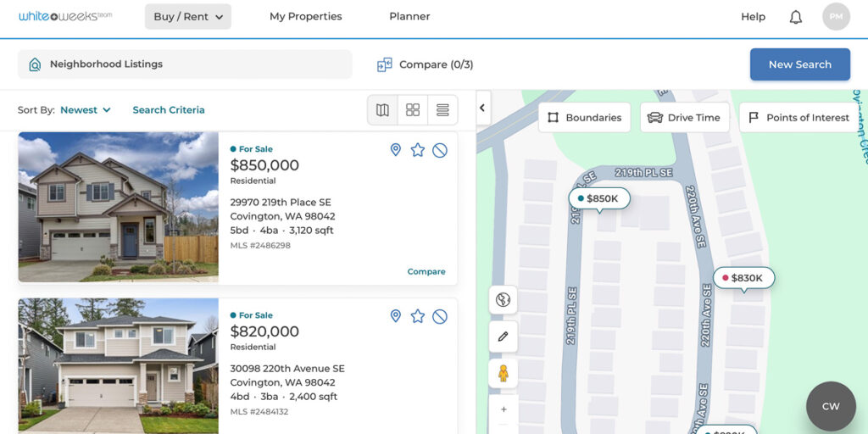Select the map draw pencil tool

click(x=503, y=337)
